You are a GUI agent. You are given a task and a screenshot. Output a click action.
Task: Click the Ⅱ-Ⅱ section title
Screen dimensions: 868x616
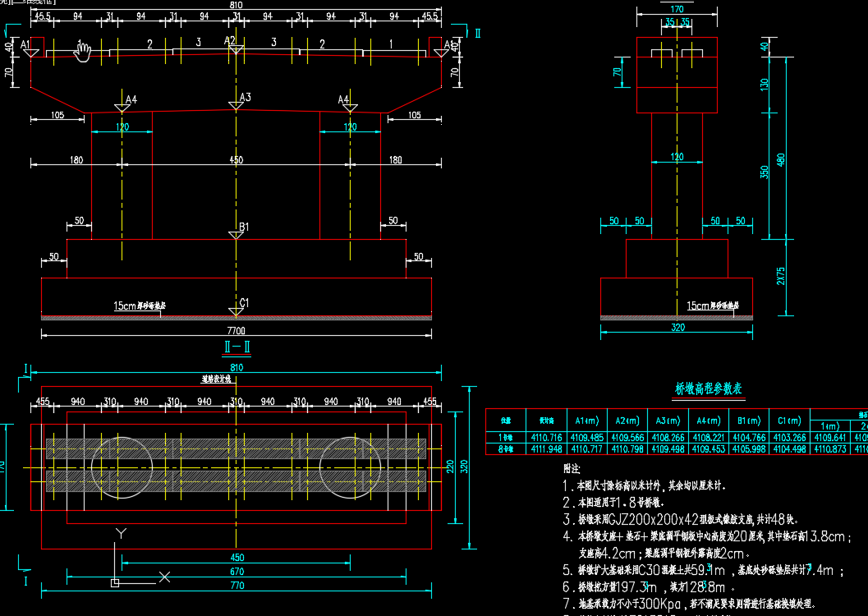tap(237, 347)
